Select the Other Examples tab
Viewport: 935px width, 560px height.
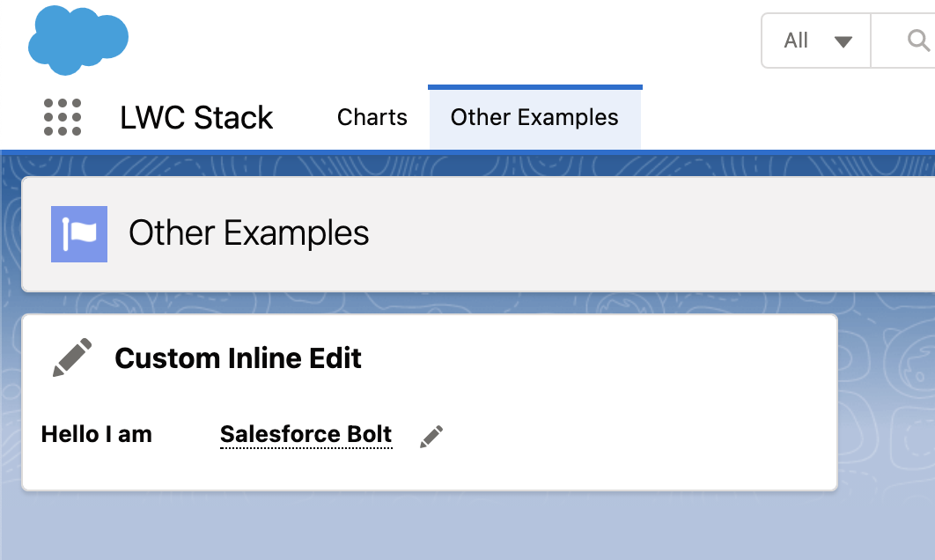pos(535,117)
